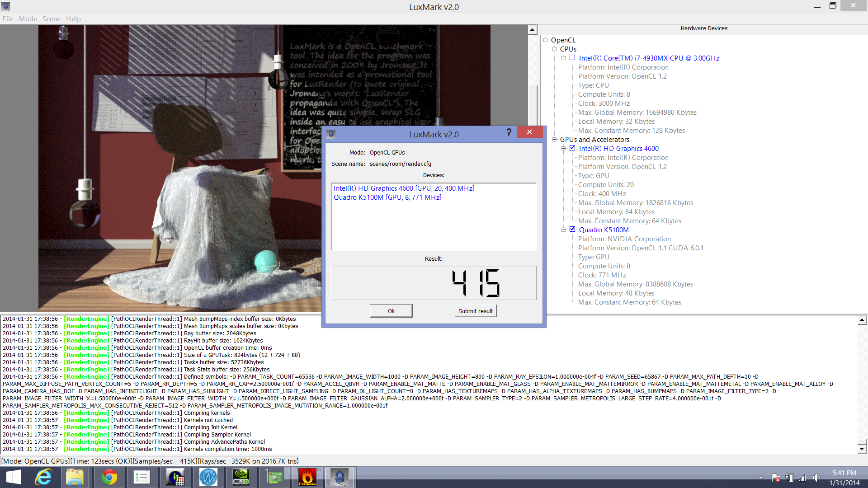Open the Scene menu
868x488 pixels.
(x=52, y=19)
